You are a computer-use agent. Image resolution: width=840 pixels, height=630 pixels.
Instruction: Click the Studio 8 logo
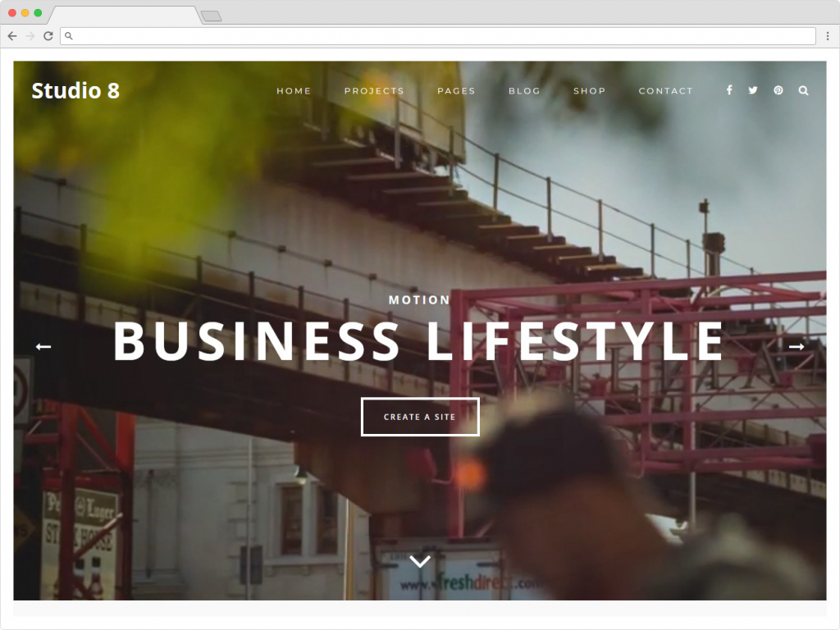[x=75, y=90]
